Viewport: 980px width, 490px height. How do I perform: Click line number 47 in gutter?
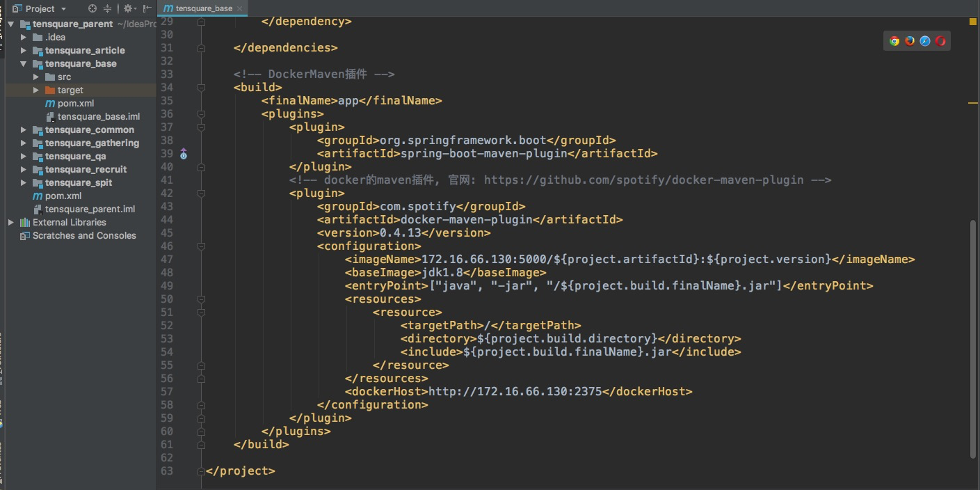[166, 260]
